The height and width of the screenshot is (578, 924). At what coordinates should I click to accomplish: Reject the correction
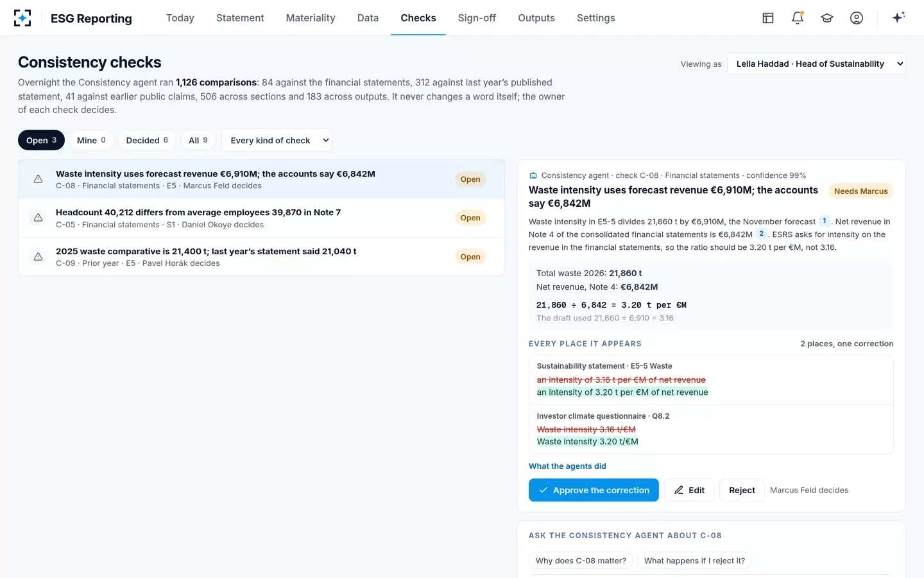(742, 490)
